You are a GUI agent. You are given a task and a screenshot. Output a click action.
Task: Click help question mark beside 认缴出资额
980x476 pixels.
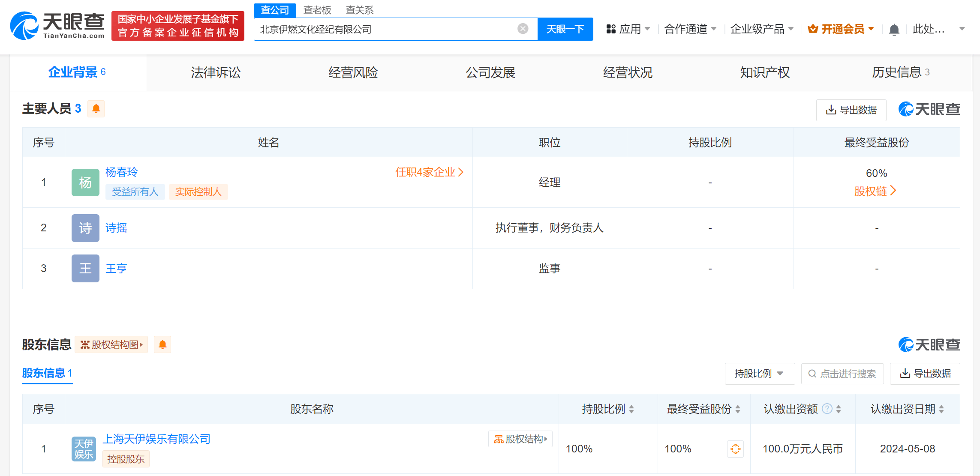pos(827,409)
